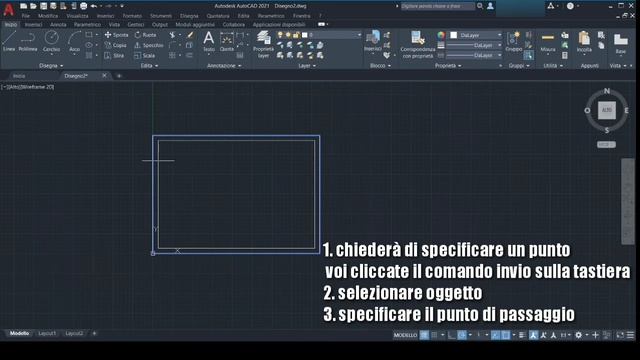Open the status bar Customization menu icon

[x=630, y=335]
